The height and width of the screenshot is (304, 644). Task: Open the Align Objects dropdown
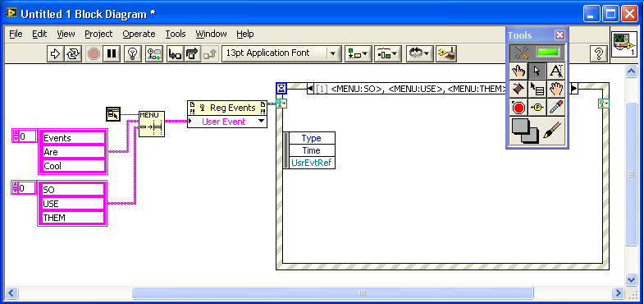(359, 53)
